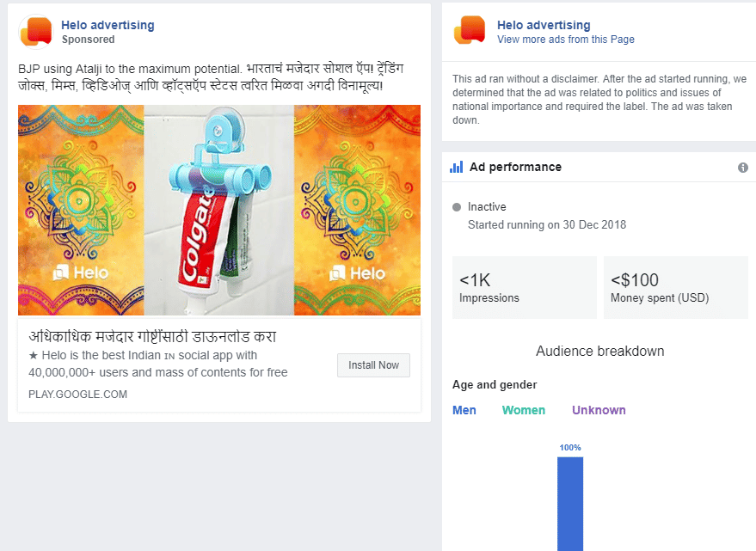This screenshot has height=551, width=756.
Task: Click the Helo logo in the right ad banner
Action: (357, 273)
